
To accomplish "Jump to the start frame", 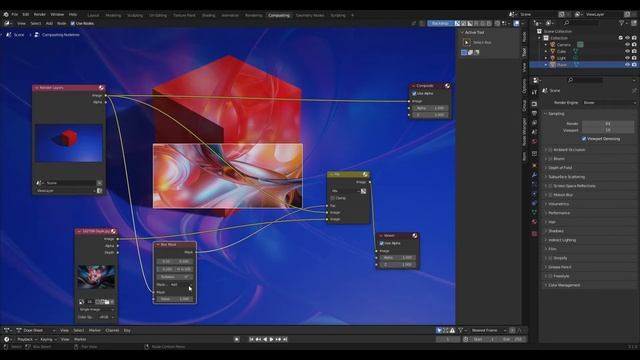I will 251,339.
